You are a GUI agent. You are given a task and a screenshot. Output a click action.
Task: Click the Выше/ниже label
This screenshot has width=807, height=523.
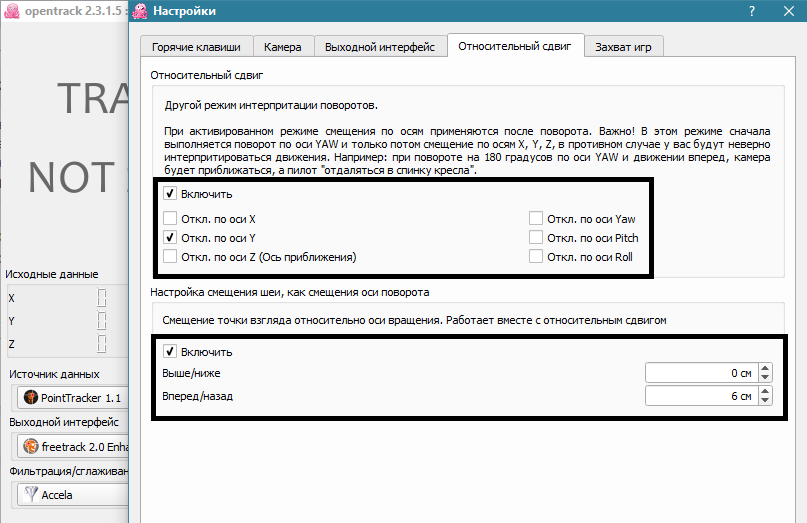191,373
